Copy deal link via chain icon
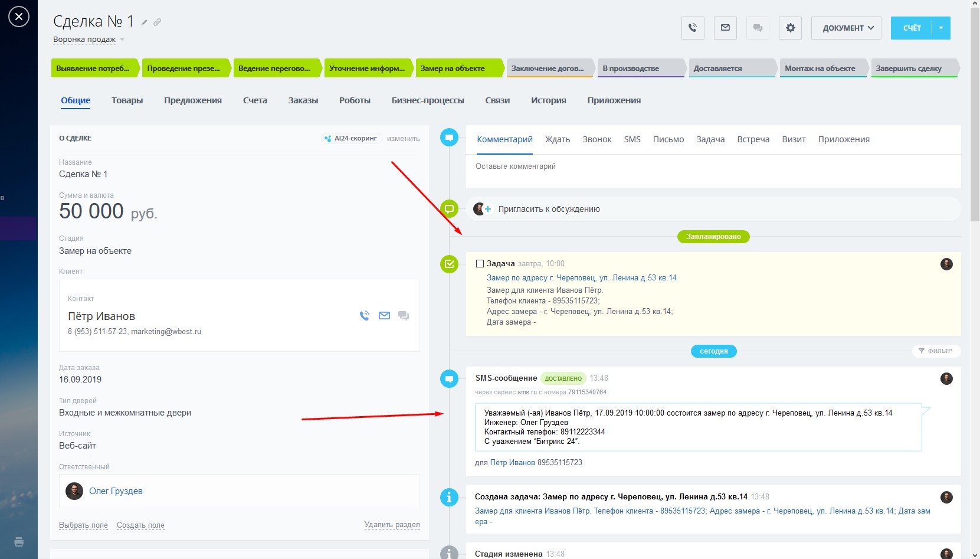Image resolution: width=980 pixels, height=559 pixels. click(x=157, y=22)
